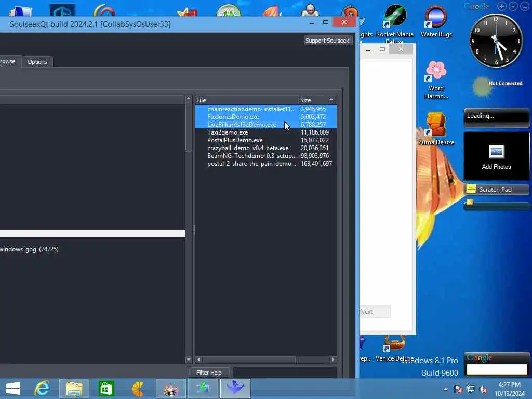The height and width of the screenshot is (399, 532).
Task: Launch Internet Explorer from the taskbar
Action: pos(42,389)
